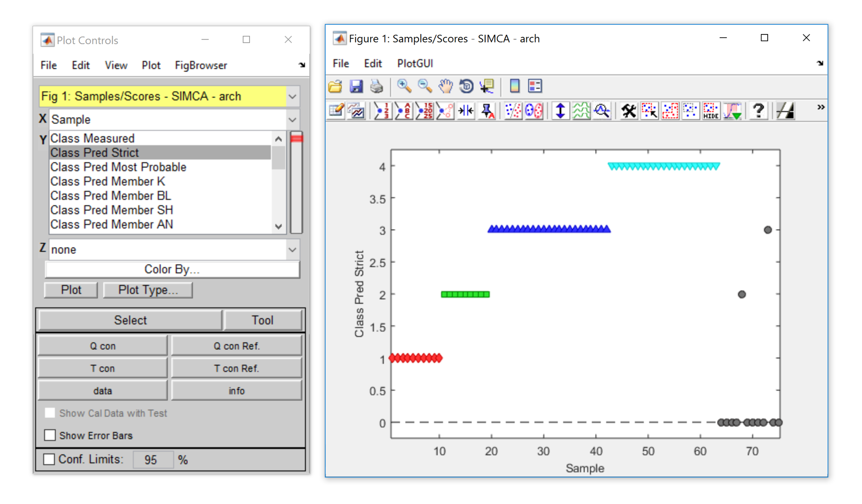Click the Zoom In magnifier icon
The image size is (862, 504).
pos(404,86)
